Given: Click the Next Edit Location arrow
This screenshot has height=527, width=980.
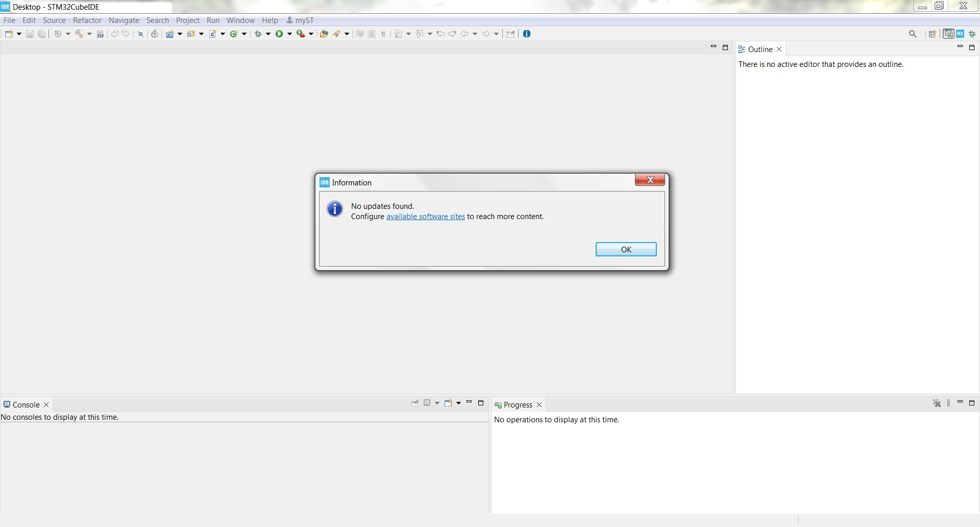Looking at the screenshot, I should pos(452,34).
